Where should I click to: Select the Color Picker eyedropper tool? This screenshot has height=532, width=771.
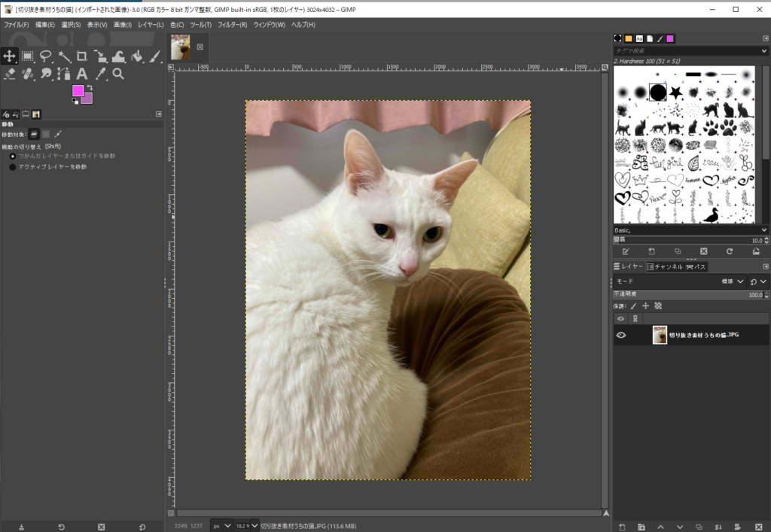pos(100,74)
